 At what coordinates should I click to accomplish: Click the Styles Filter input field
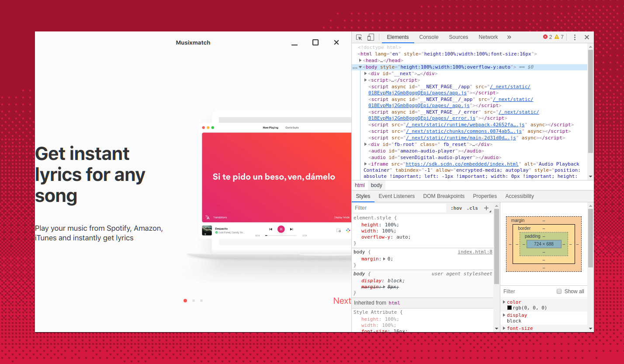[399, 208]
